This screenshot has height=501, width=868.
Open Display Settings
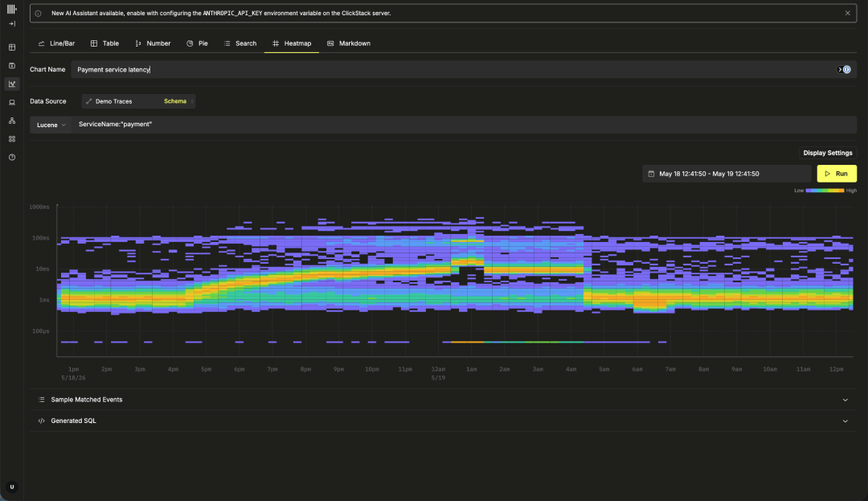[x=828, y=153]
